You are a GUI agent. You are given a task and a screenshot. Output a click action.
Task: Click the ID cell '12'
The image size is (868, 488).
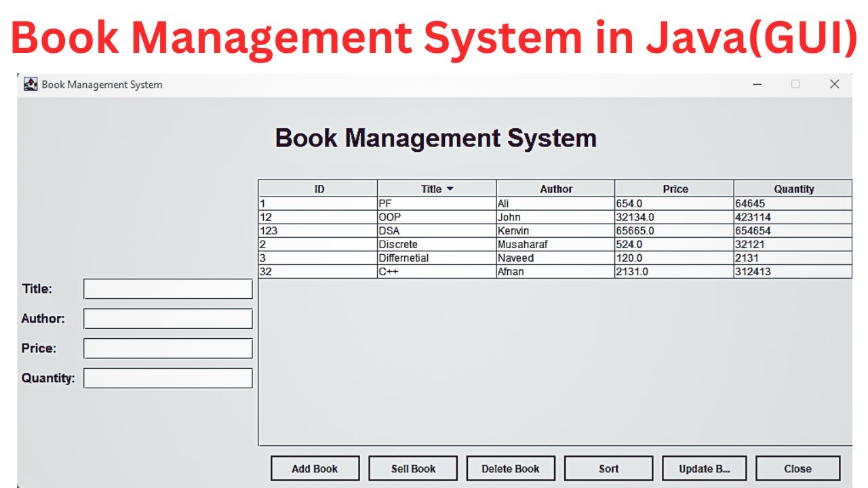318,217
